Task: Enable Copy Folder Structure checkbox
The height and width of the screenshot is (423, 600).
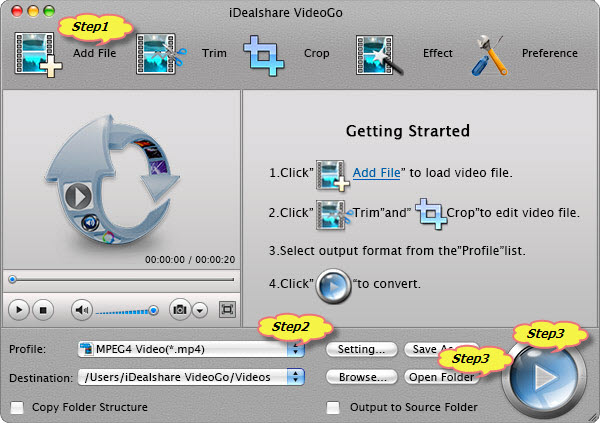Action: point(17,407)
